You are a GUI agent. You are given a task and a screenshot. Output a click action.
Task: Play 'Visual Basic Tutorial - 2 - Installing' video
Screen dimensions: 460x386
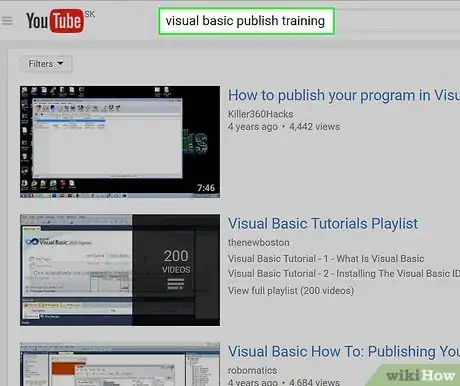(344, 274)
